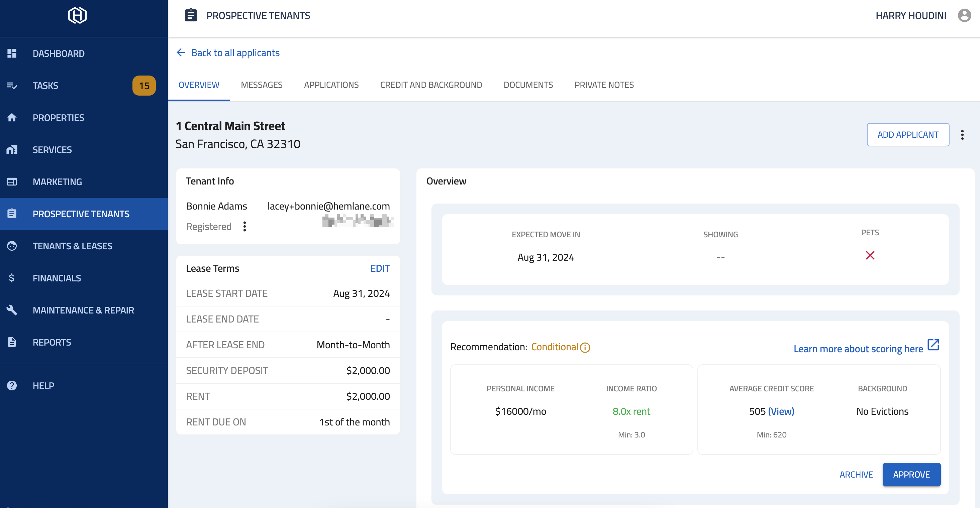Open the Applications tab

tap(331, 85)
